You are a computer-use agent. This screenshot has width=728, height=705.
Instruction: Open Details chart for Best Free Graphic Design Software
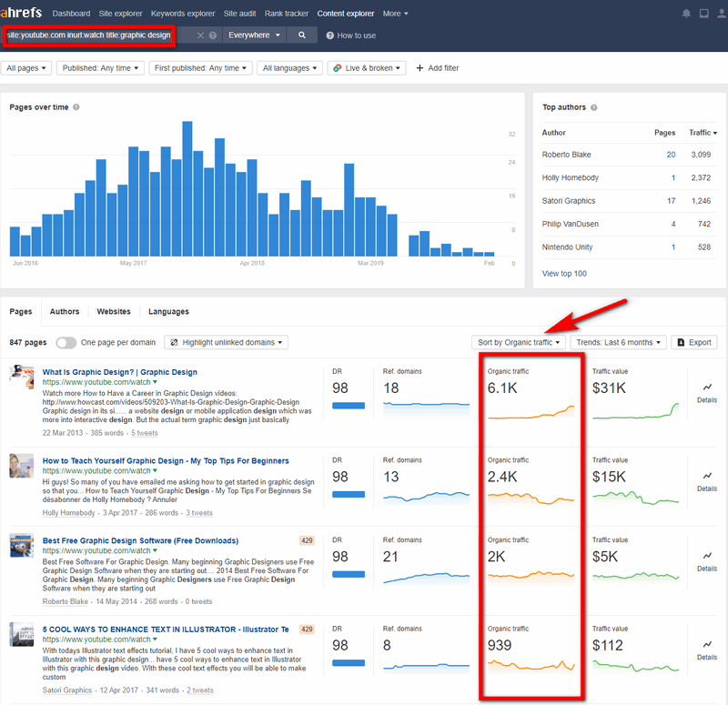pyautogui.click(x=707, y=561)
